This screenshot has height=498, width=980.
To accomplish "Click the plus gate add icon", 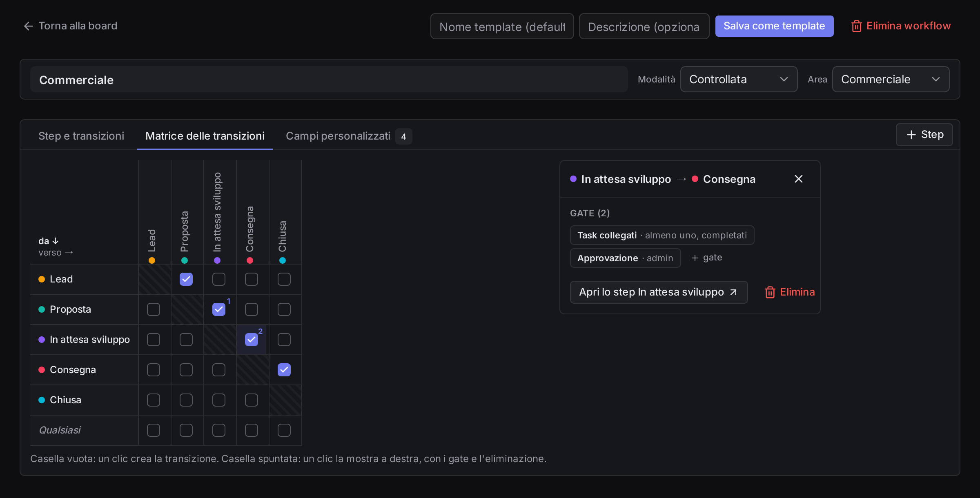I will pos(695,258).
